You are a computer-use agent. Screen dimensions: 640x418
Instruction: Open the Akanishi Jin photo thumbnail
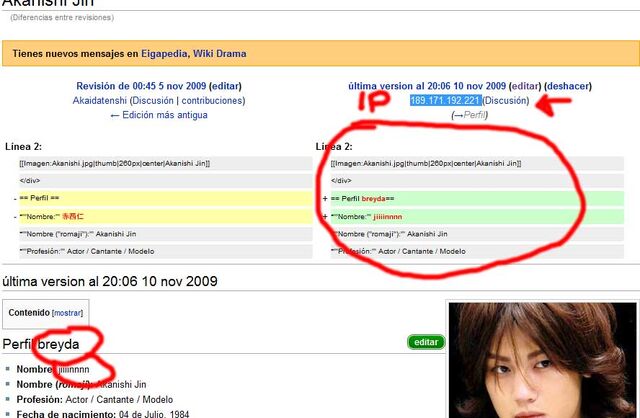[x=542, y=360]
